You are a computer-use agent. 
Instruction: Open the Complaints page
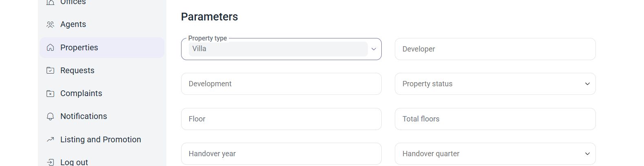coord(102,94)
